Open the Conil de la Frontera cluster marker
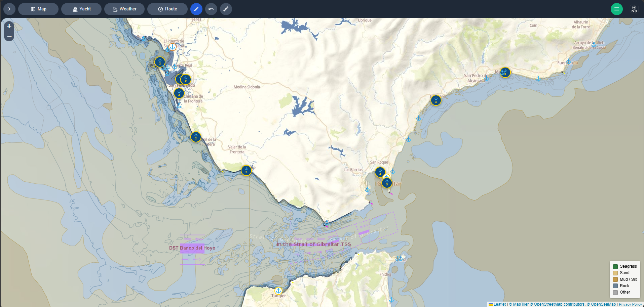644x307 pixels. (x=196, y=137)
